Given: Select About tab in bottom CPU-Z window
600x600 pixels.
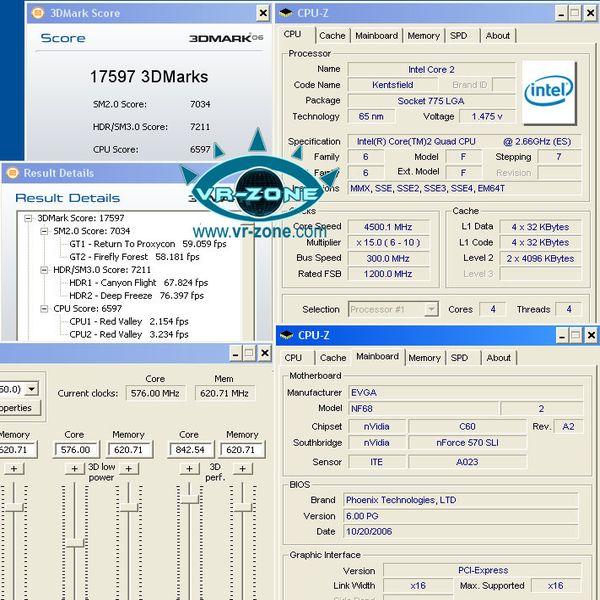Looking at the screenshot, I should [x=498, y=358].
